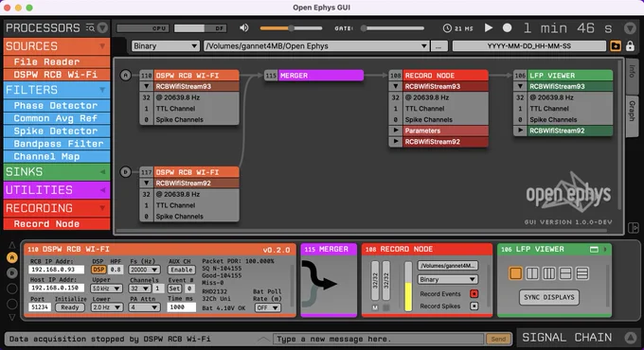Select File Reader in the processor list
The image size is (644, 350).
(x=57, y=61)
